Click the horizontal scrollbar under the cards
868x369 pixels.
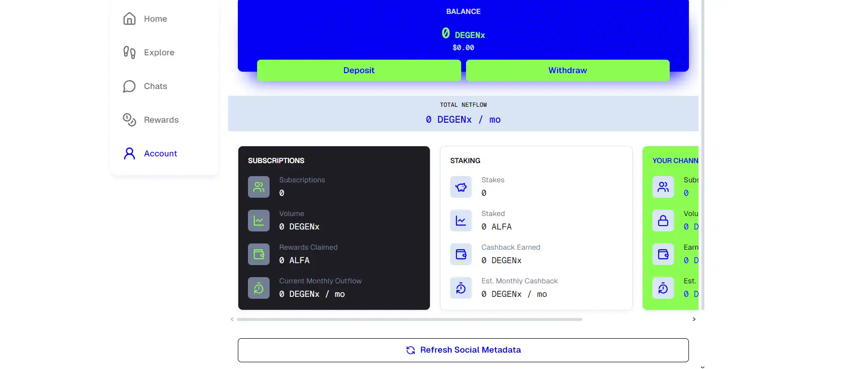pos(409,319)
